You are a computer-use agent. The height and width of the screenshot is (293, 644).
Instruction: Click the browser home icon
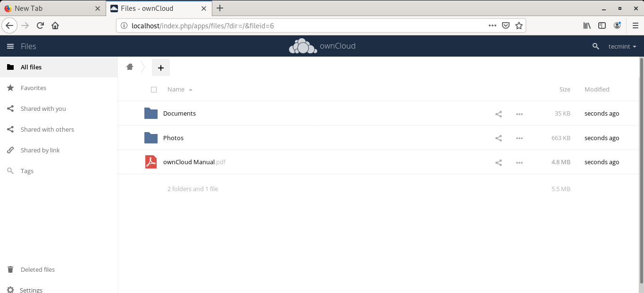point(55,25)
